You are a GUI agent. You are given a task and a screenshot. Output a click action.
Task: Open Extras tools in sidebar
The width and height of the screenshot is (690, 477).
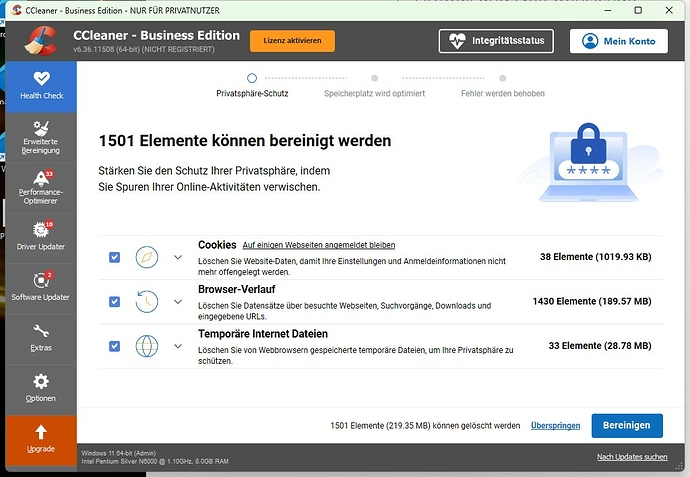[41, 339]
